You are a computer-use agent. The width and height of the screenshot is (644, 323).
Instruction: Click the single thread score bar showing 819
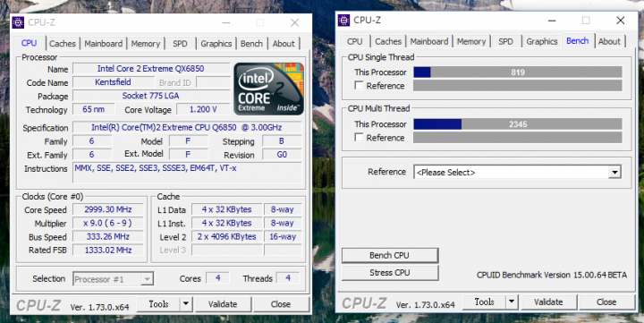tap(518, 72)
